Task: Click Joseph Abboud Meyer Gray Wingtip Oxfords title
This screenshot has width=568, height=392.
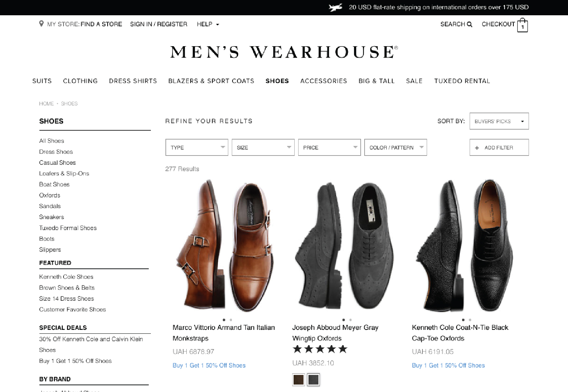Action: click(335, 333)
